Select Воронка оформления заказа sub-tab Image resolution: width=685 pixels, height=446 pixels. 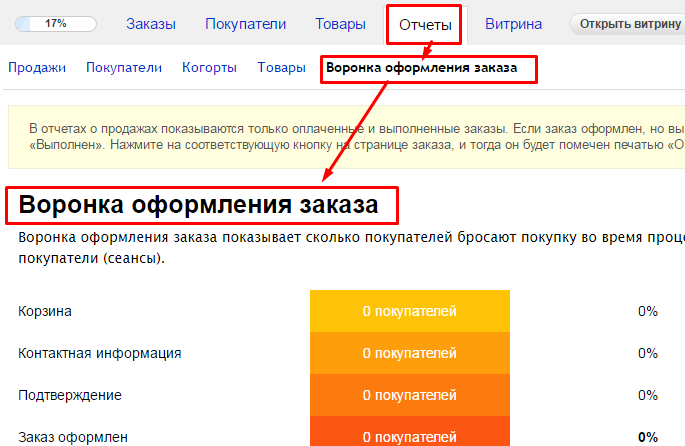(x=422, y=68)
